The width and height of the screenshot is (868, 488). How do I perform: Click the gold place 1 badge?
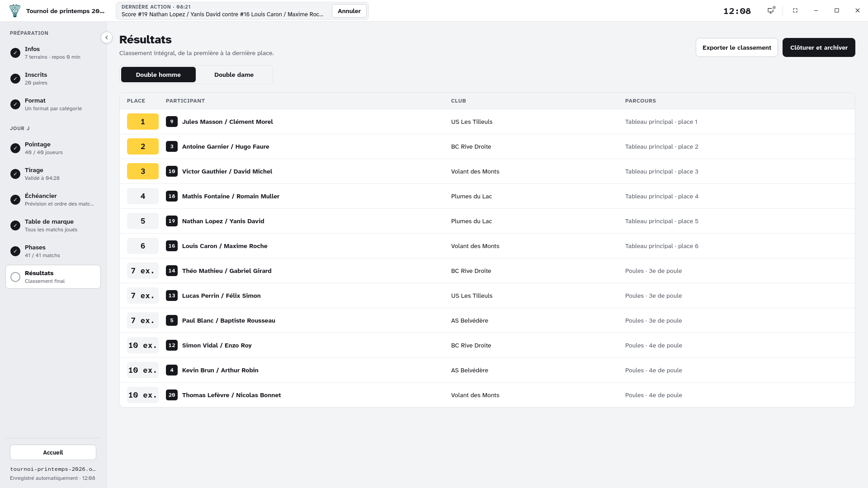coord(143,122)
